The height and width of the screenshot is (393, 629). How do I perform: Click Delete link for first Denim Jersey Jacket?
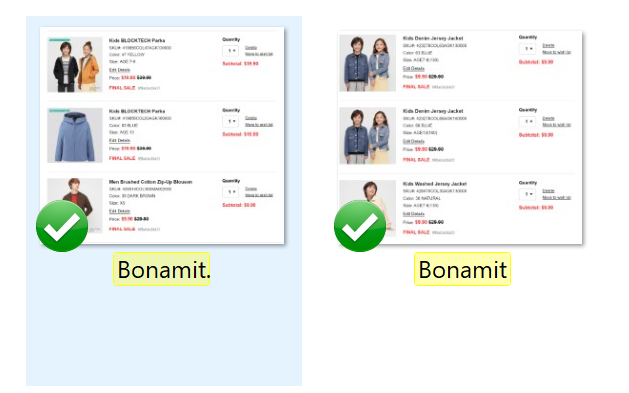click(548, 45)
